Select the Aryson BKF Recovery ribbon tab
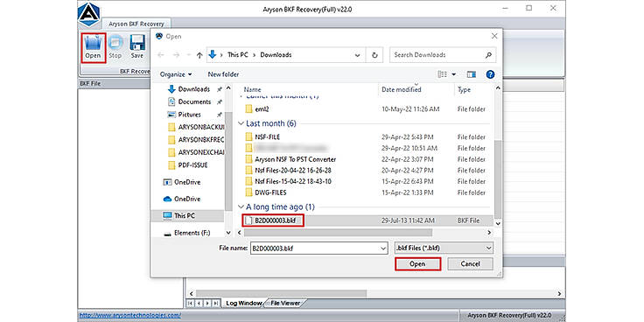The image size is (644, 322). pos(136,24)
